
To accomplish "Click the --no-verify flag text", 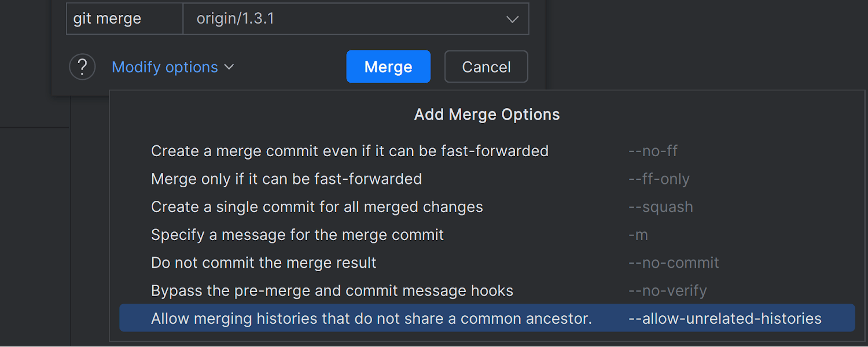I will (x=668, y=290).
